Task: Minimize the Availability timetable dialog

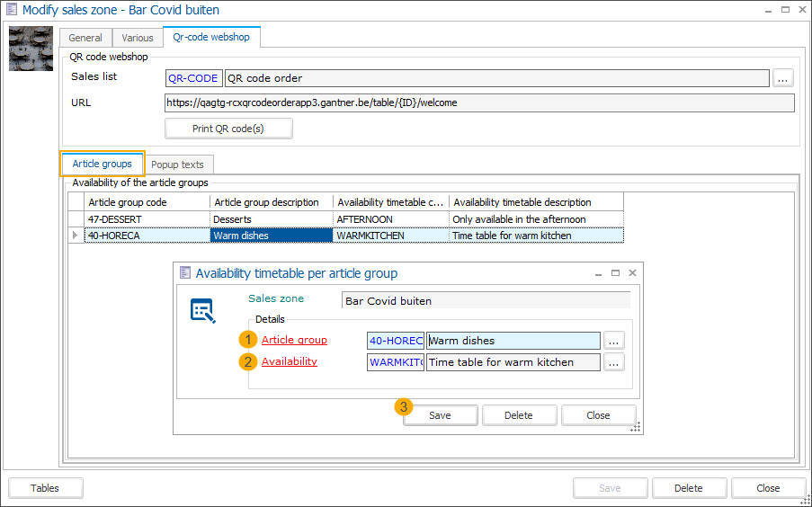Action: (x=598, y=273)
